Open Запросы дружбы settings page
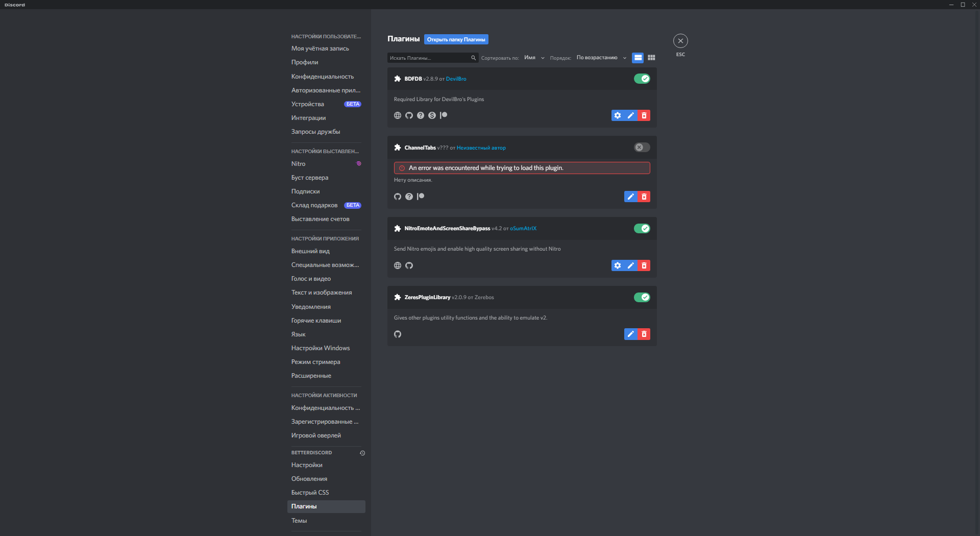980x536 pixels. [326, 132]
